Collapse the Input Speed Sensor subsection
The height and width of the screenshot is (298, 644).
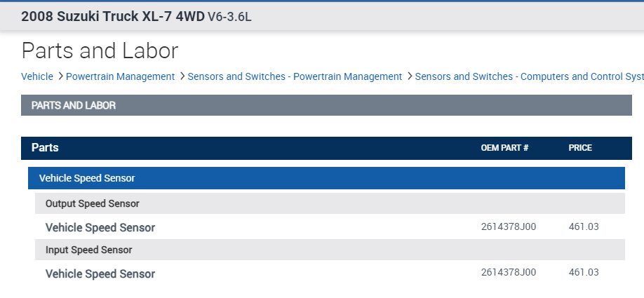point(88,250)
